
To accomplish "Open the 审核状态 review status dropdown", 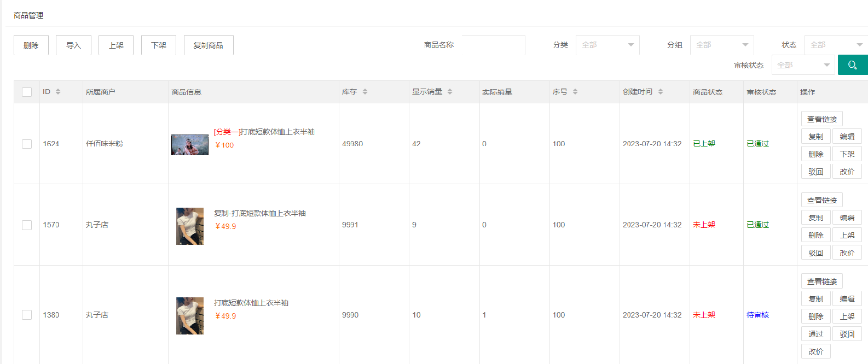I will 803,65.
